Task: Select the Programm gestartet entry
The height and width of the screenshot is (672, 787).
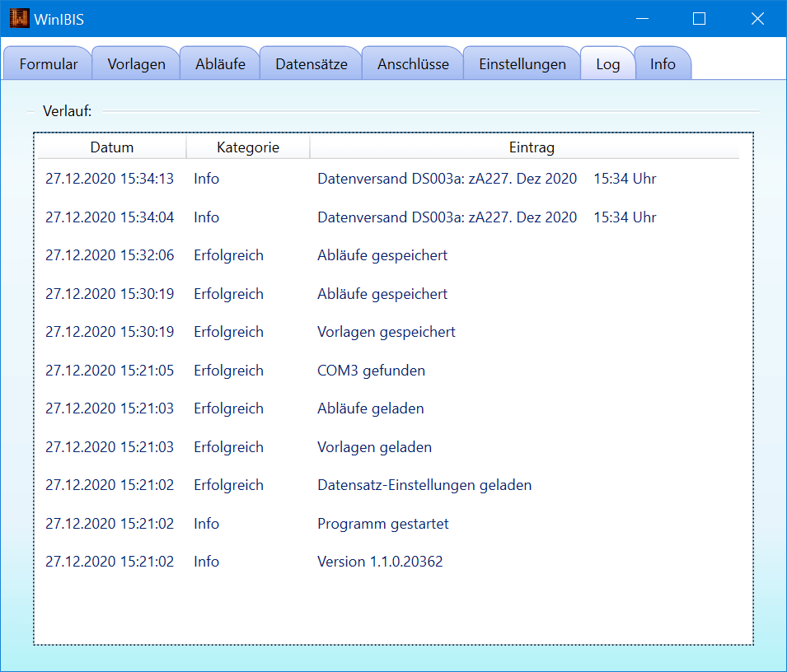Action: [383, 524]
